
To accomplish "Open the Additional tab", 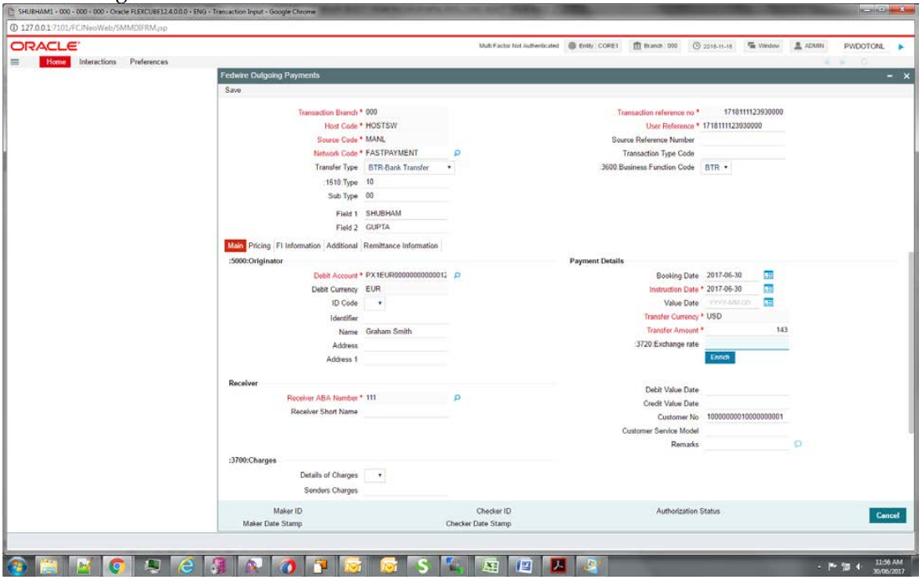I will pos(342,247).
